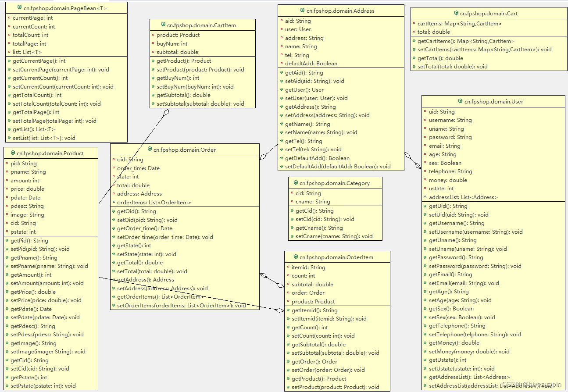Viewport: 568px width, 392px height.
Task: Select setPstate(pstate: int): void method
Action: click(x=43, y=385)
